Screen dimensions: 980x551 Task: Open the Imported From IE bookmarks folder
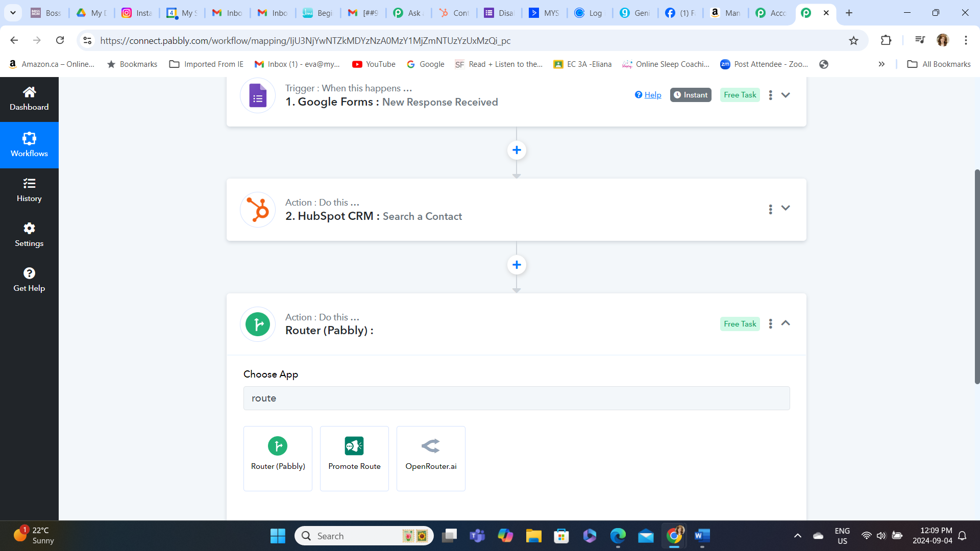point(206,64)
